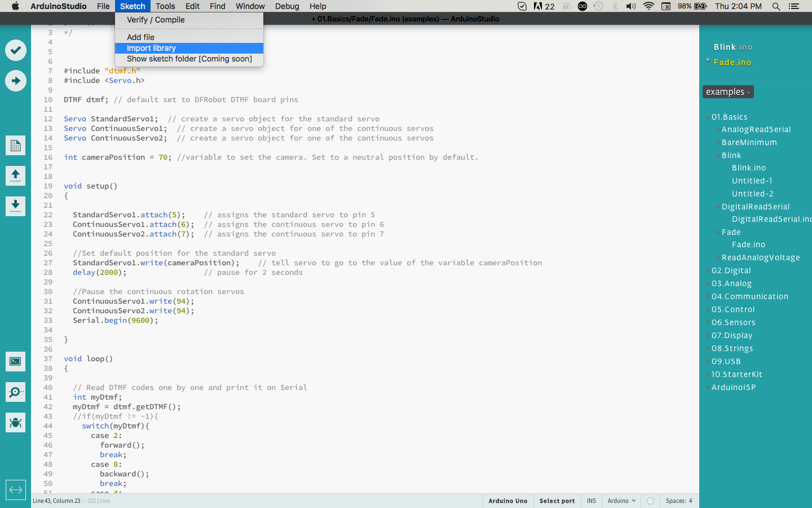Open Blink.ino in working files list
The height and width of the screenshot is (508, 812).
click(733, 47)
